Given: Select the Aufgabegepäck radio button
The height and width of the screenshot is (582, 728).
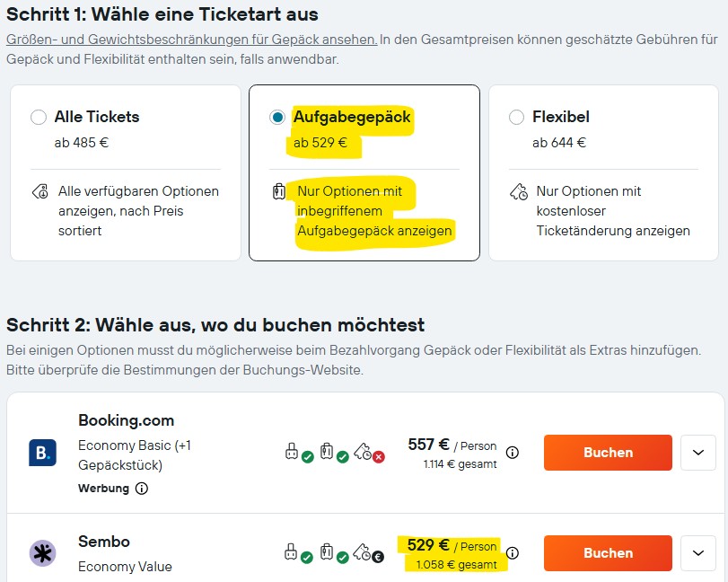Looking at the screenshot, I should [277, 117].
